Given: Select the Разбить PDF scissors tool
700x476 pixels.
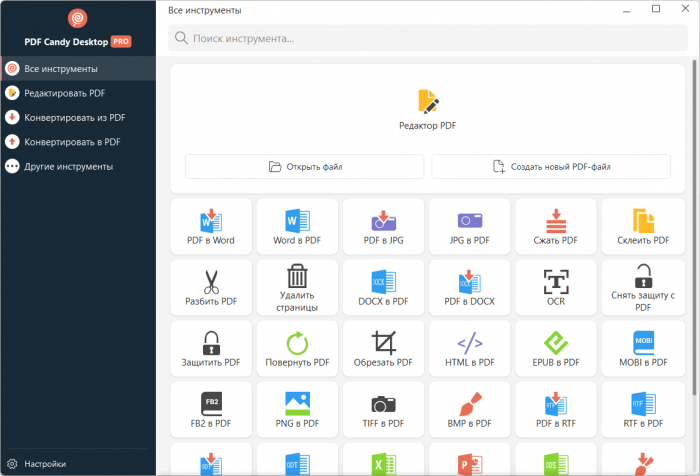Looking at the screenshot, I should pos(211,288).
